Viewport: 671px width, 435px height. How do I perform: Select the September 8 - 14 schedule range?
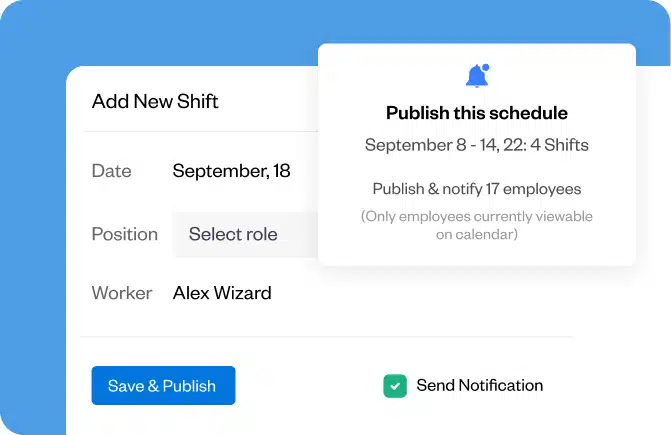(x=476, y=145)
